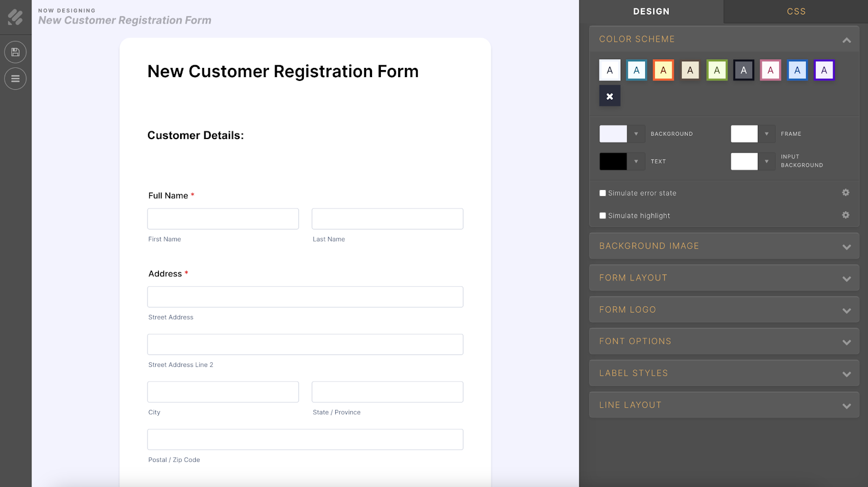Remove color scheme with the X button
The image size is (868, 487).
click(x=610, y=96)
